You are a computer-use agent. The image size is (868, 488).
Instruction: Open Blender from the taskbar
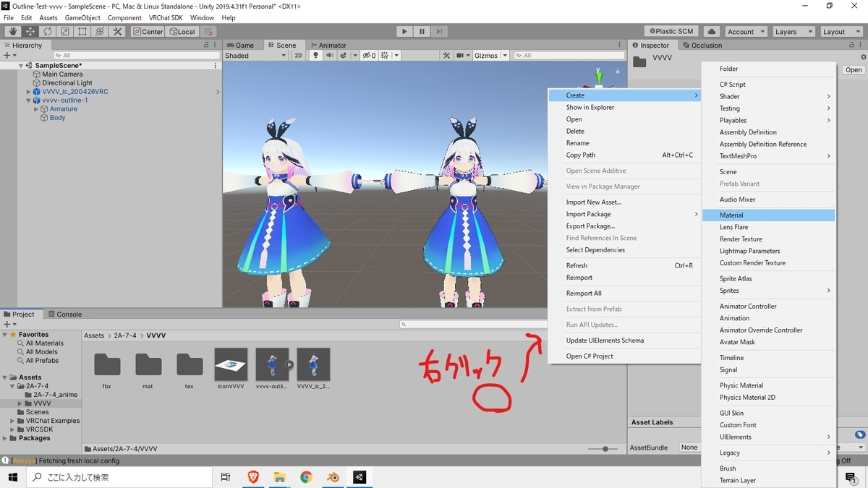click(333, 477)
